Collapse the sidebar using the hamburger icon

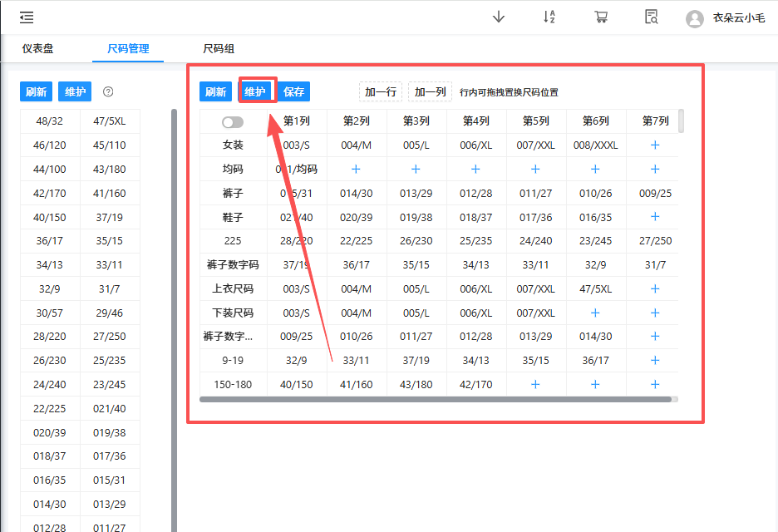click(26, 17)
